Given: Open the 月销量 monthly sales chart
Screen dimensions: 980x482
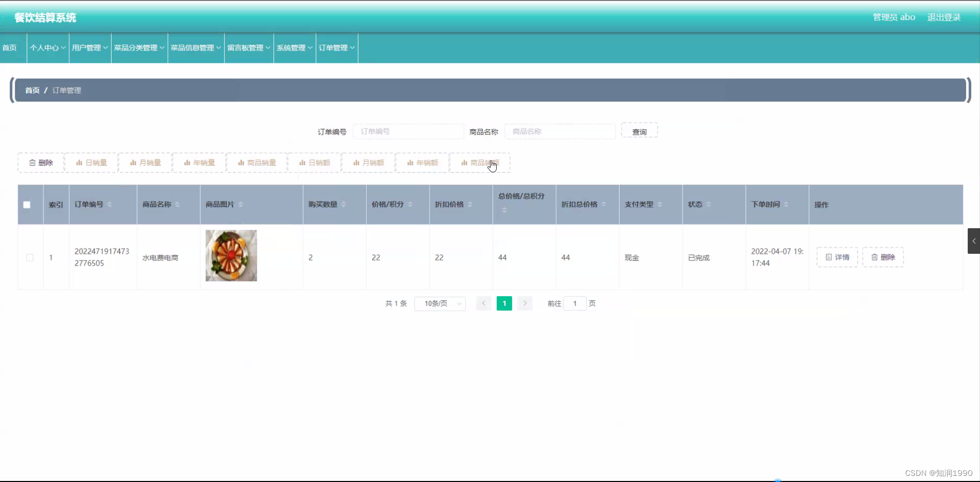Looking at the screenshot, I should click(x=145, y=162).
